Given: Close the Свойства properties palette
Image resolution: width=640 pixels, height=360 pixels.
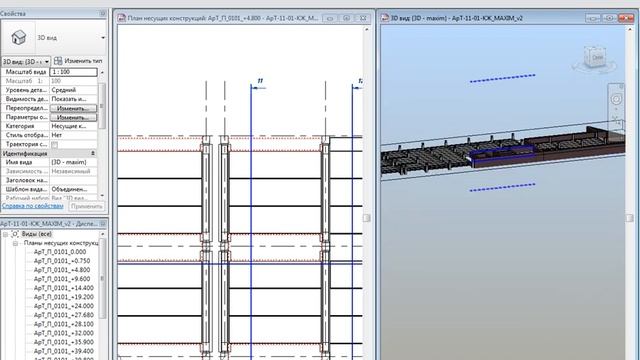Looking at the screenshot, I should point(102,13).
